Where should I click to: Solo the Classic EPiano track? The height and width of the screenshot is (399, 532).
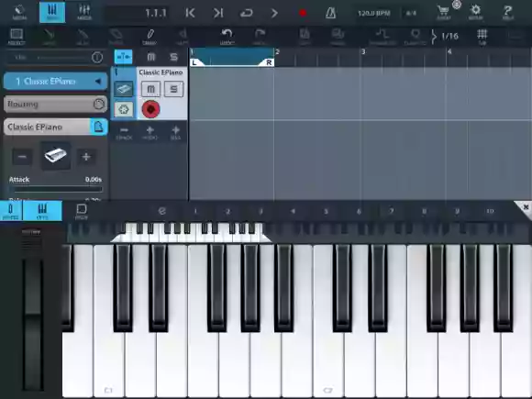coord(173,89)
